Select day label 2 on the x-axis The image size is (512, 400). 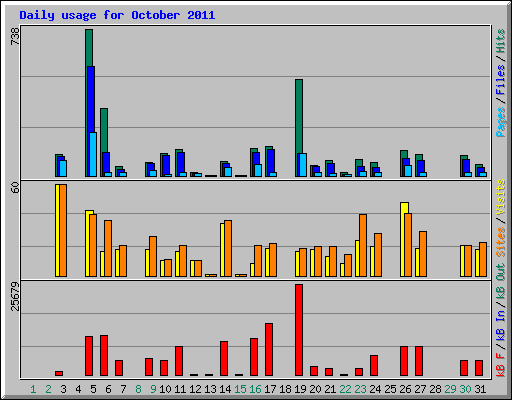(x=48, y=389)
